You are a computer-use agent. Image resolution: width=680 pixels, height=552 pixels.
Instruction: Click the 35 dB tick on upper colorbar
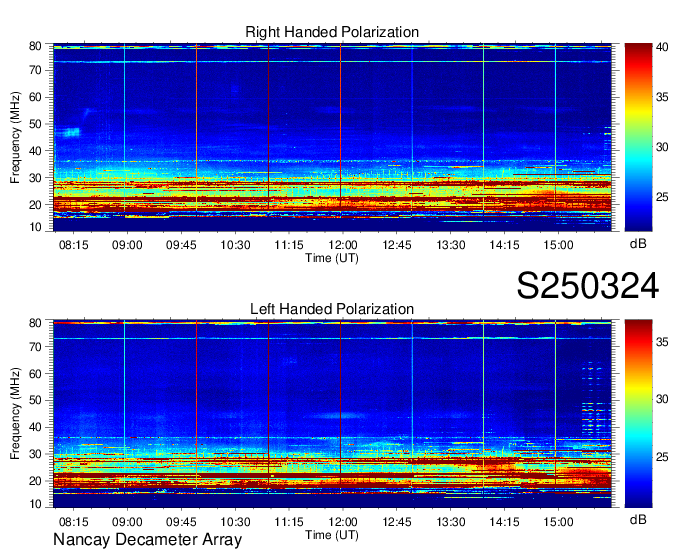tap(662, 97)
